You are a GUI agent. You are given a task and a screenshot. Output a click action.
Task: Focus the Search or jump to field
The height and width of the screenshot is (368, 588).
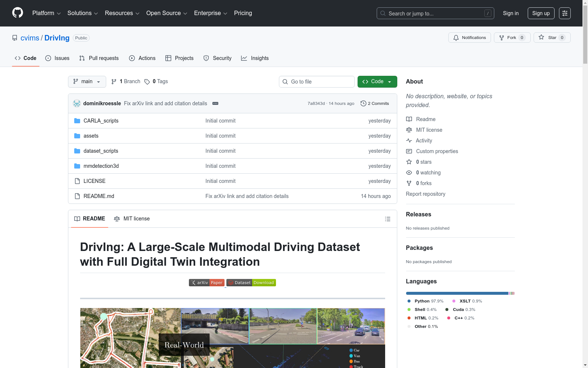(435, 13)
